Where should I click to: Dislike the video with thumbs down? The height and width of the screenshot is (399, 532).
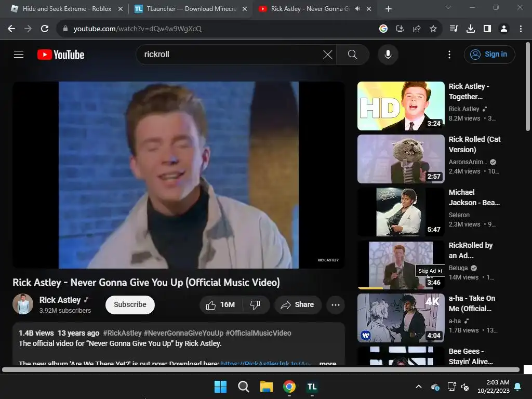point(256,304)
